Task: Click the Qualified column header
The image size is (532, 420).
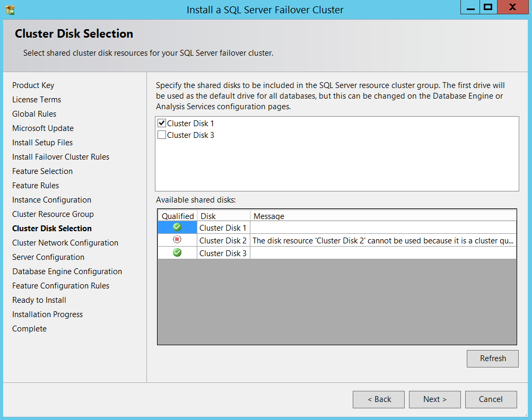Action: coord(178,216)
